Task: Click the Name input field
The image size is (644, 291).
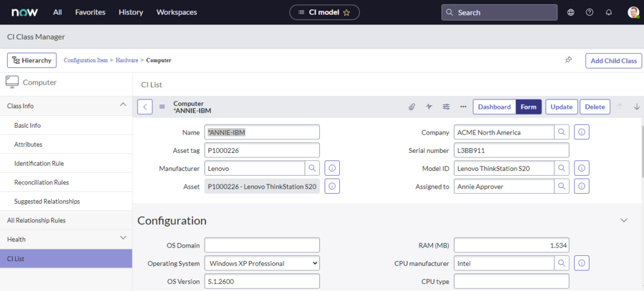Action: [262, 132]
